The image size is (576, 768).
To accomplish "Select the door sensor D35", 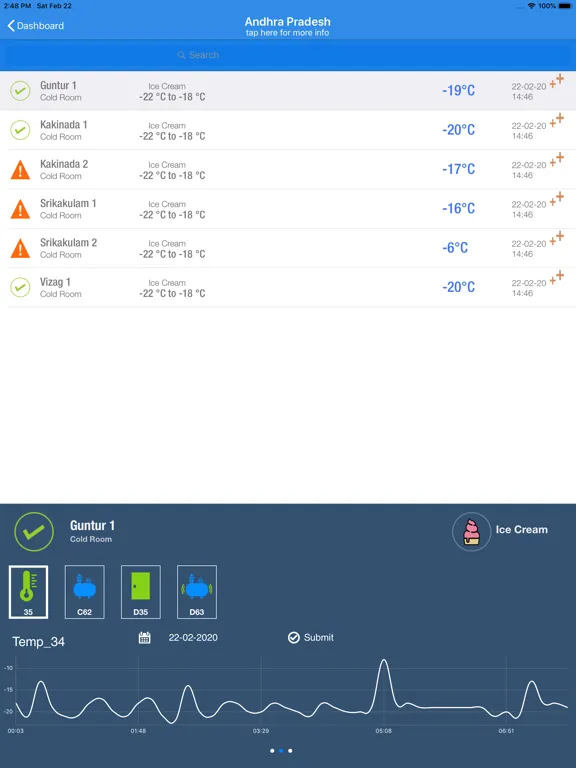I will pos(141,592).
